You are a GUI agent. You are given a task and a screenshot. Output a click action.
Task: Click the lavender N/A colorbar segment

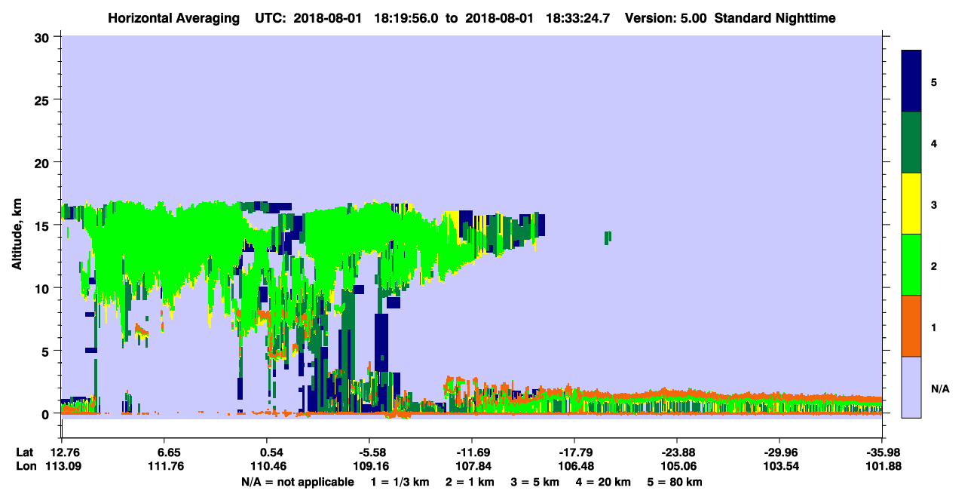pos(911,387)
